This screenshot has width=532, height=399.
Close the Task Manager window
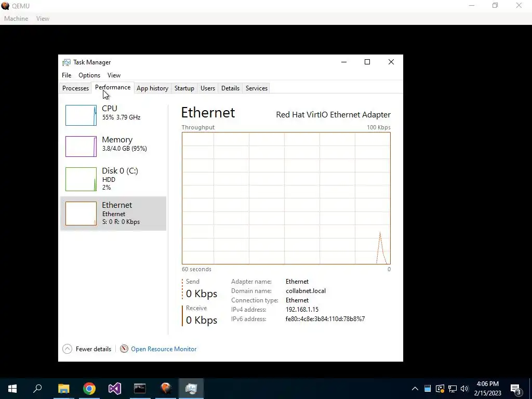point(391,62)
